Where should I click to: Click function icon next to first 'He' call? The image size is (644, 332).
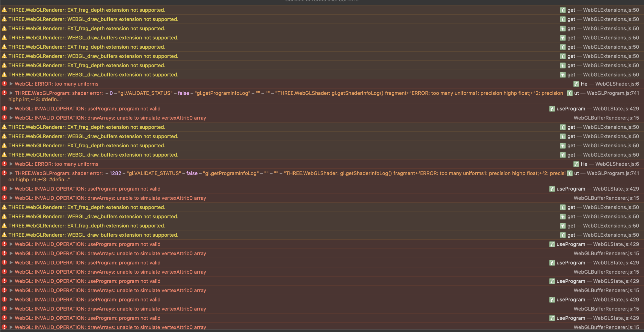(576, 84)
